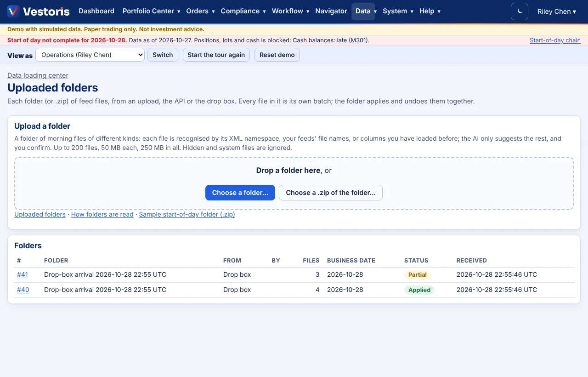
Task: Download Sample start-of-day folder zip
Action: point(187,214)
